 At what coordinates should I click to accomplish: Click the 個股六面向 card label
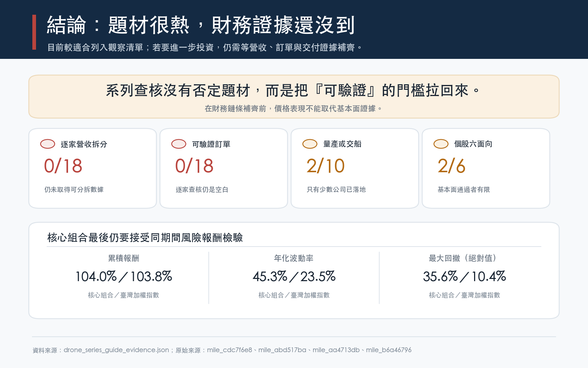click(x=473, y=144)
